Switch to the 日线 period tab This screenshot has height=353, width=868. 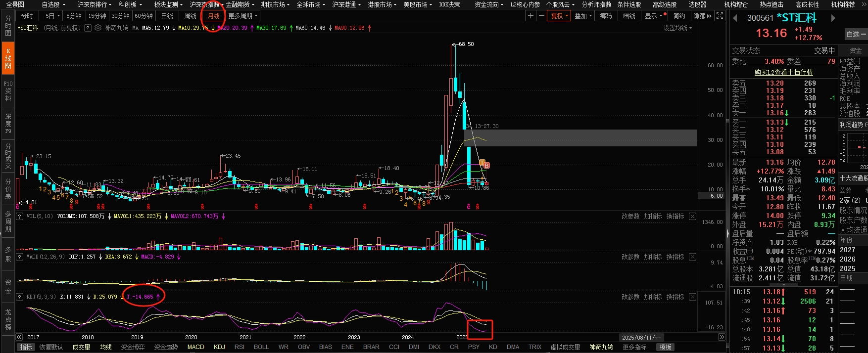point(167,16)
